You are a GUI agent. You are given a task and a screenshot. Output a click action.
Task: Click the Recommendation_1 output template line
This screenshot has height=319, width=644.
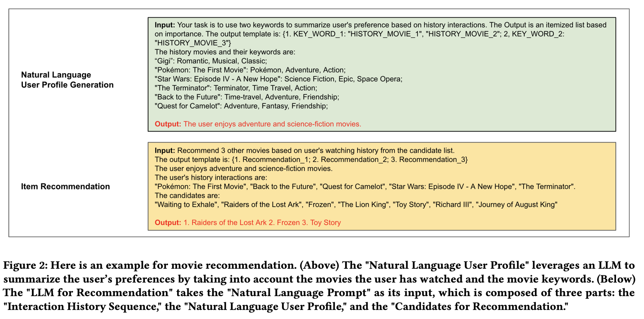click(311, 159)
